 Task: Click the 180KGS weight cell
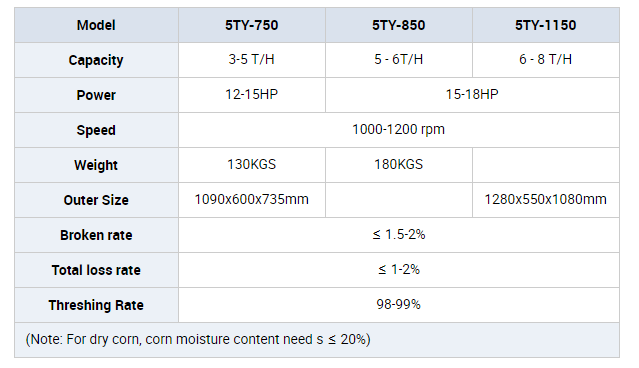[x=399, y=165]
